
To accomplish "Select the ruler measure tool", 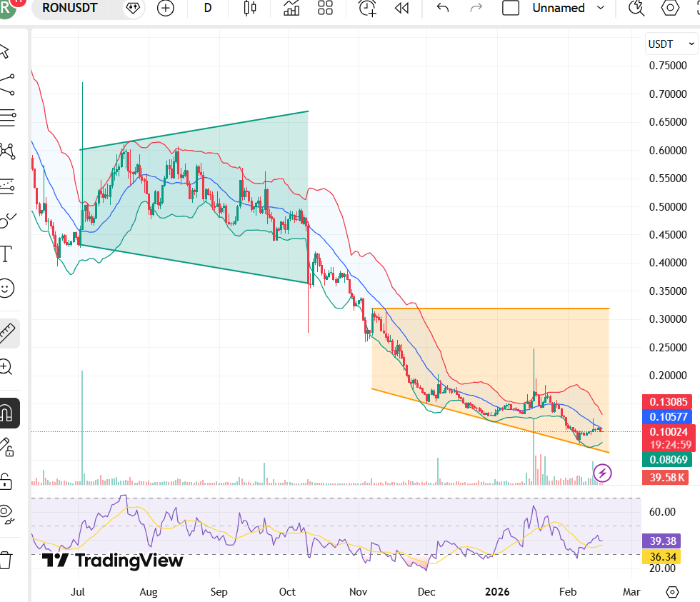I will [x=7, y=332].
